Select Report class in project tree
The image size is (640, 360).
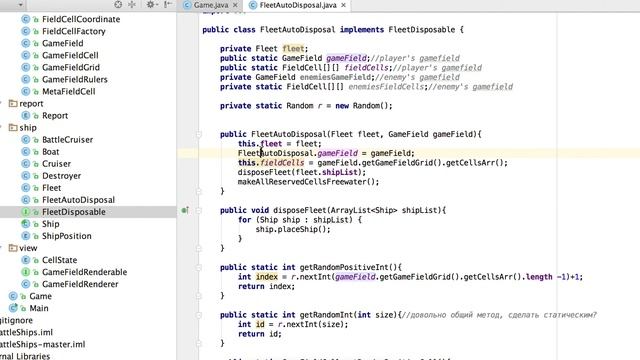point(55,116)
